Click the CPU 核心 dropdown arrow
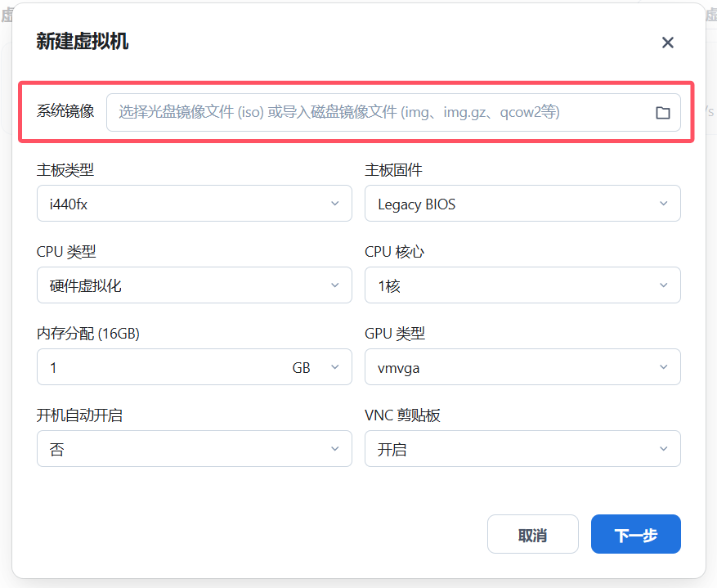Viewport: 717px width, 588px height. (663, 285)
